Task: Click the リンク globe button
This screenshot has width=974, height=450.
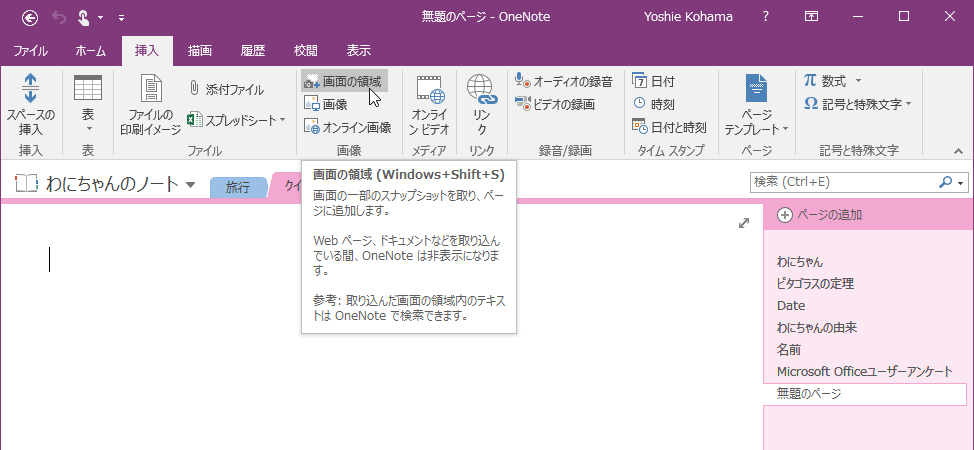Action: 481,104
